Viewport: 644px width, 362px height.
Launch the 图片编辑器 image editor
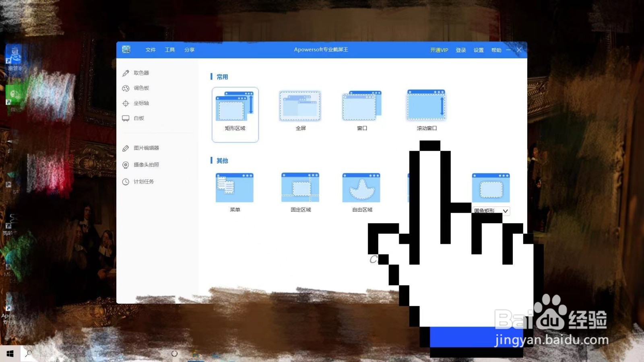coord(141,148)
